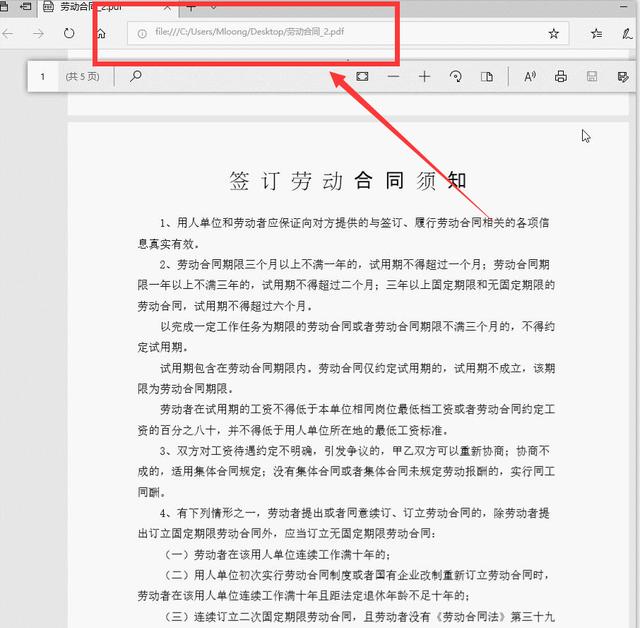The image size is (640, 628).
Task: Zoom in on the PDF
Action: tap(424, 76)
